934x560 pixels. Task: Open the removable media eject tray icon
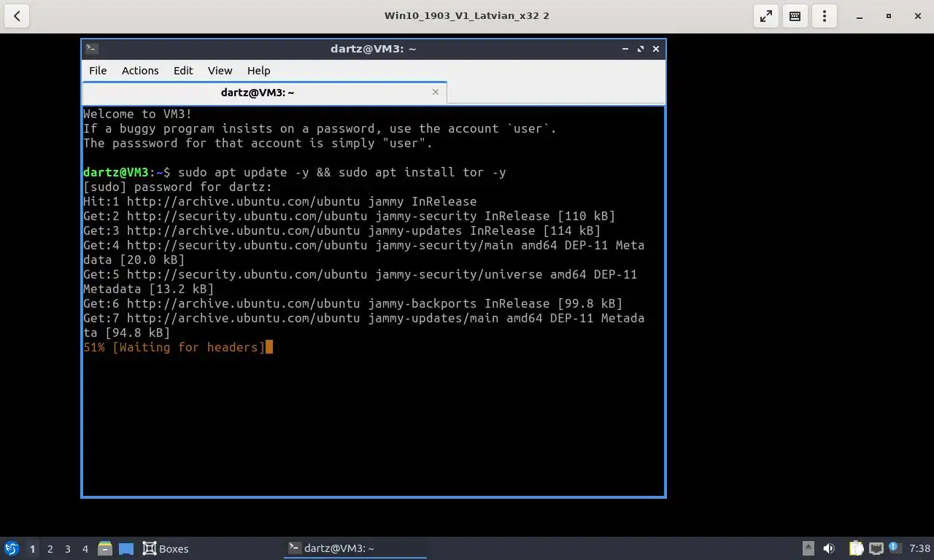(808, 548)
